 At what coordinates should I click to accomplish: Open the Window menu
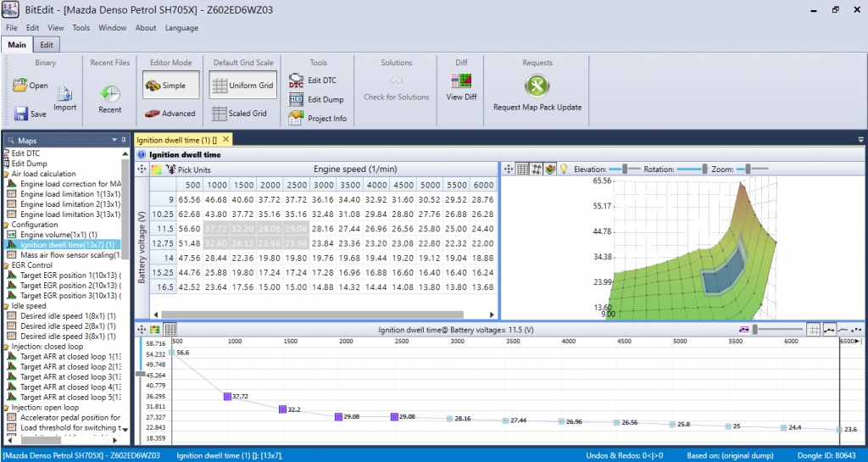113,28
